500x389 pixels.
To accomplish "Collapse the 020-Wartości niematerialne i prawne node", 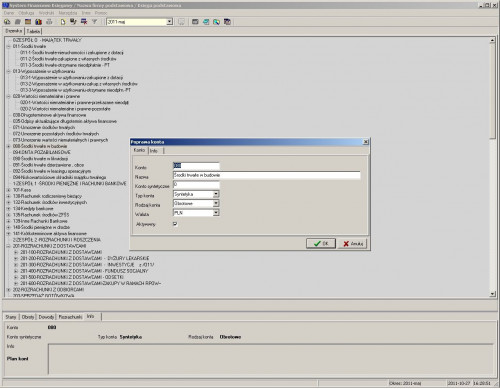I will coord(9,96).
